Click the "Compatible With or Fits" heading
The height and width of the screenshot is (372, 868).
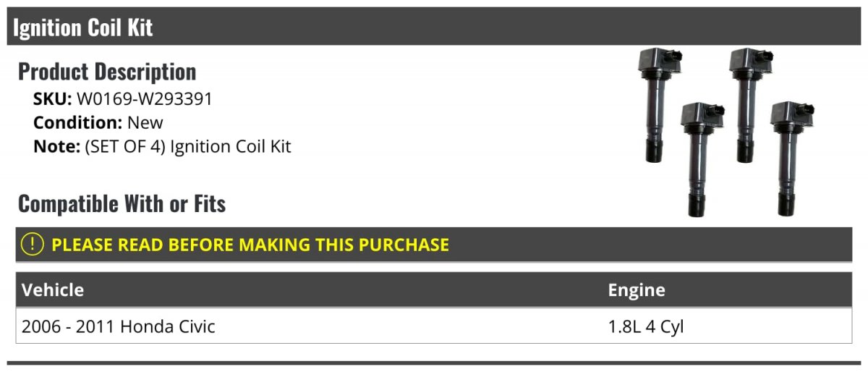tap(122, 204)
